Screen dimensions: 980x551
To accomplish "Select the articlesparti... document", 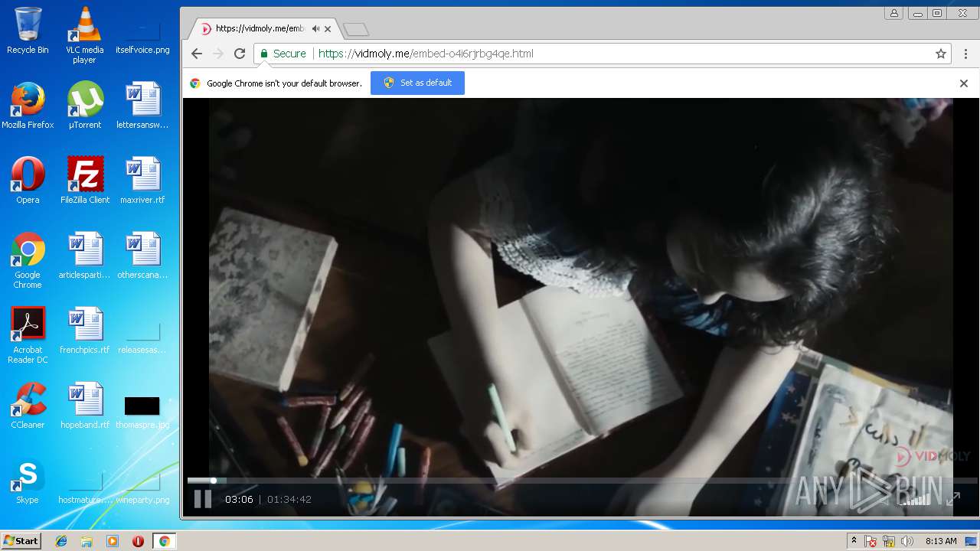I will coord(84,256).
